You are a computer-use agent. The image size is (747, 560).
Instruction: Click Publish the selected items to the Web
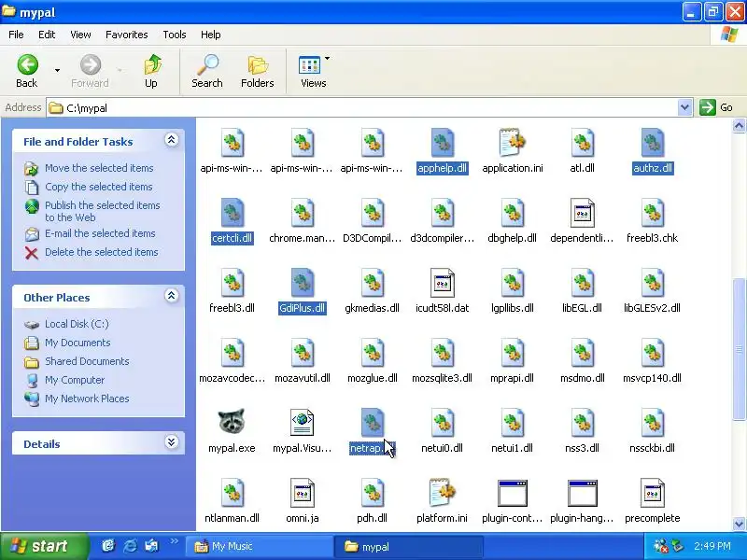102,212
